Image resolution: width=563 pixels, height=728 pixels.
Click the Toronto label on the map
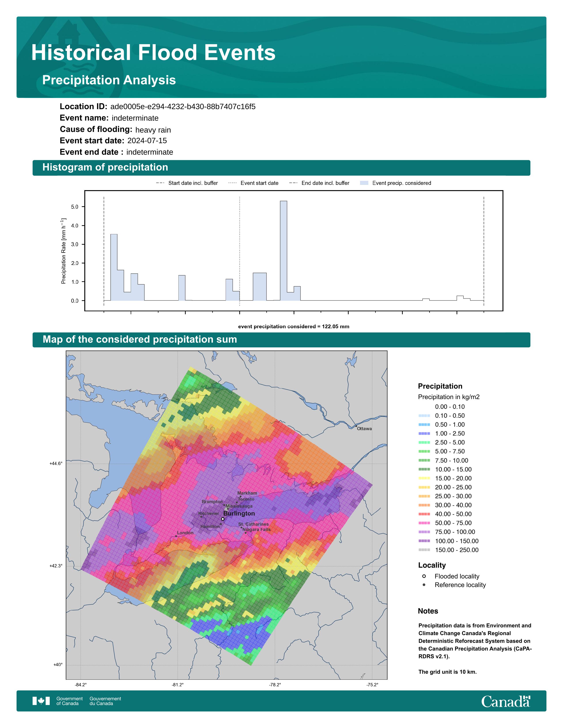click(246, 499)
